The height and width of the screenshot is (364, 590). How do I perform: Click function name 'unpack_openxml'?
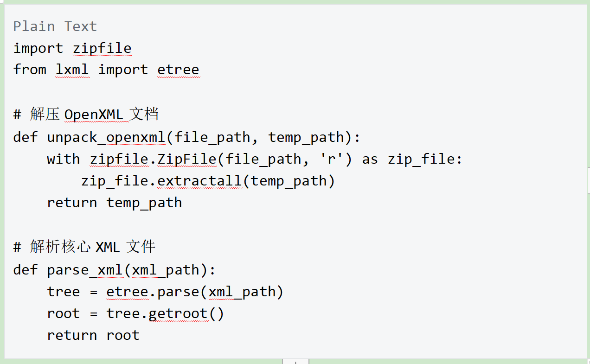(x=106, y=137)
